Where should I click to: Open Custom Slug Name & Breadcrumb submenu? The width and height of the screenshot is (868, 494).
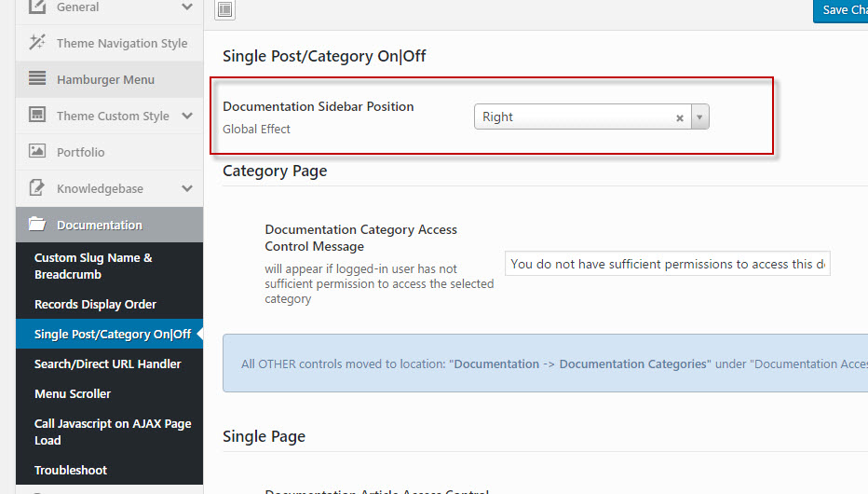click(x=93, y=266)
